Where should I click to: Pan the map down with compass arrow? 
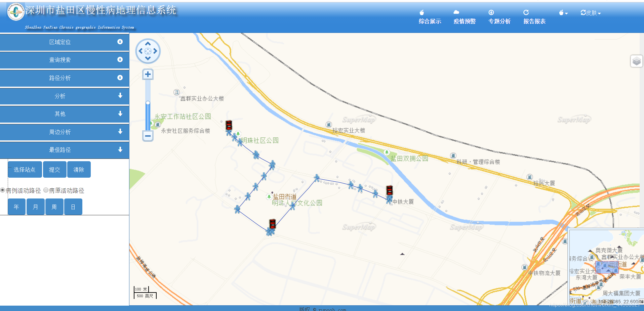click(x=148, y=58)
